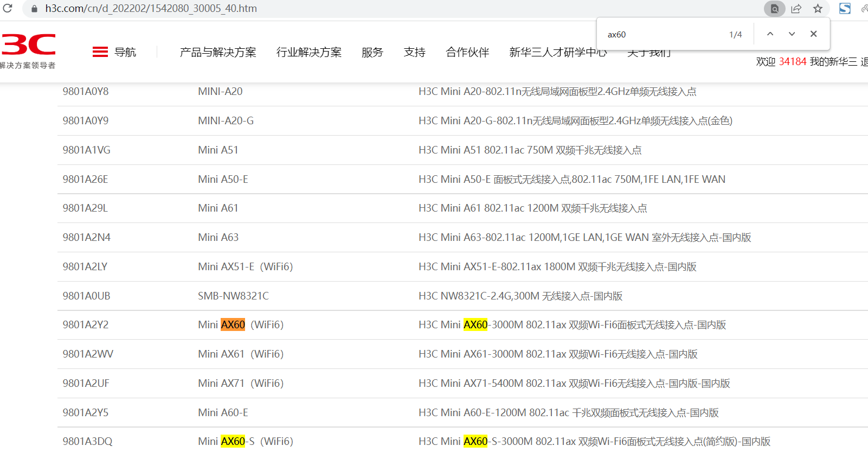
Task: Select the model cell Mini A63
Action: tap(218, 238)
